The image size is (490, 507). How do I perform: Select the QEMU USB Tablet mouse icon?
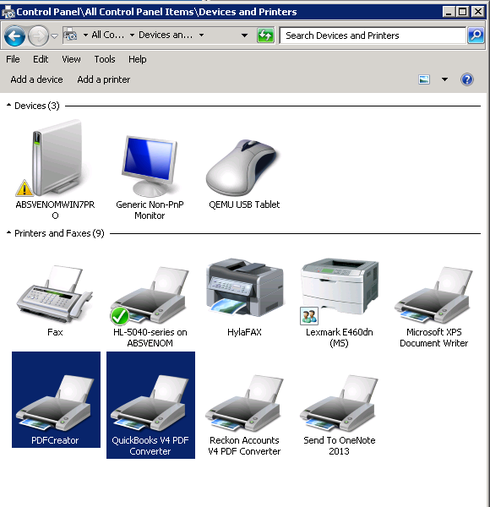242,168
